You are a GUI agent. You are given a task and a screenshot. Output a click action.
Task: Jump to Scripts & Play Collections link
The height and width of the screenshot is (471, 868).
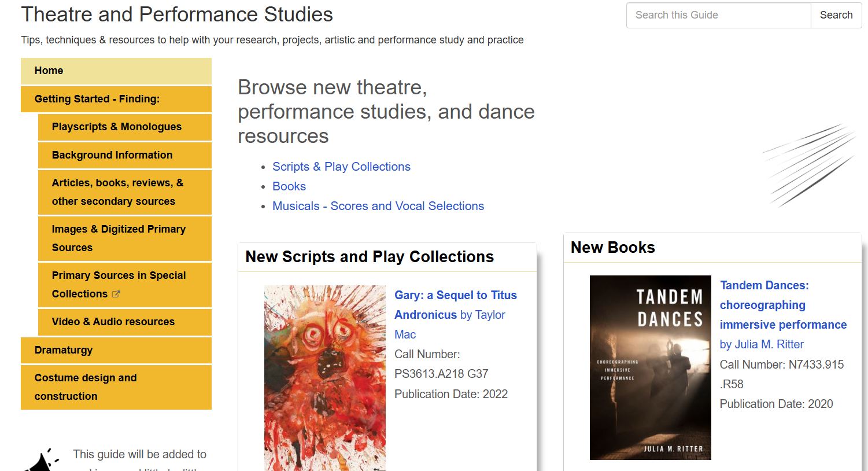(341, 167)
